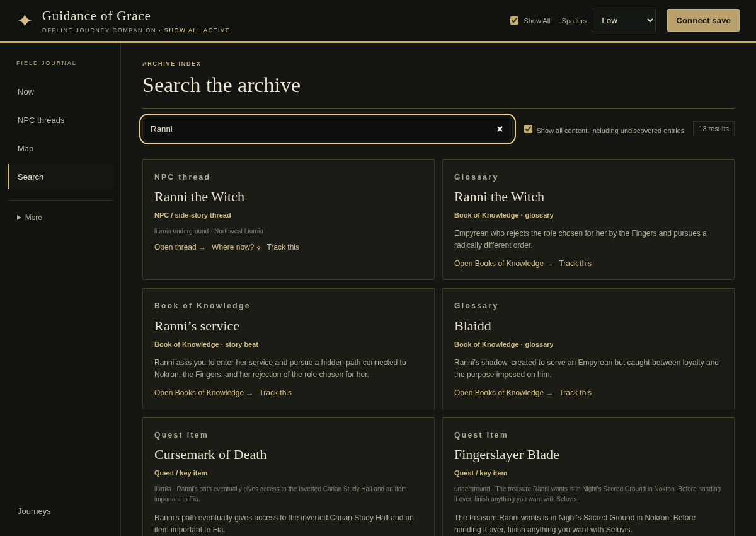Click the FIELD JOURNAL sidebar label
The width and height of the screenshot is (756, 536).
click(46, 63)
